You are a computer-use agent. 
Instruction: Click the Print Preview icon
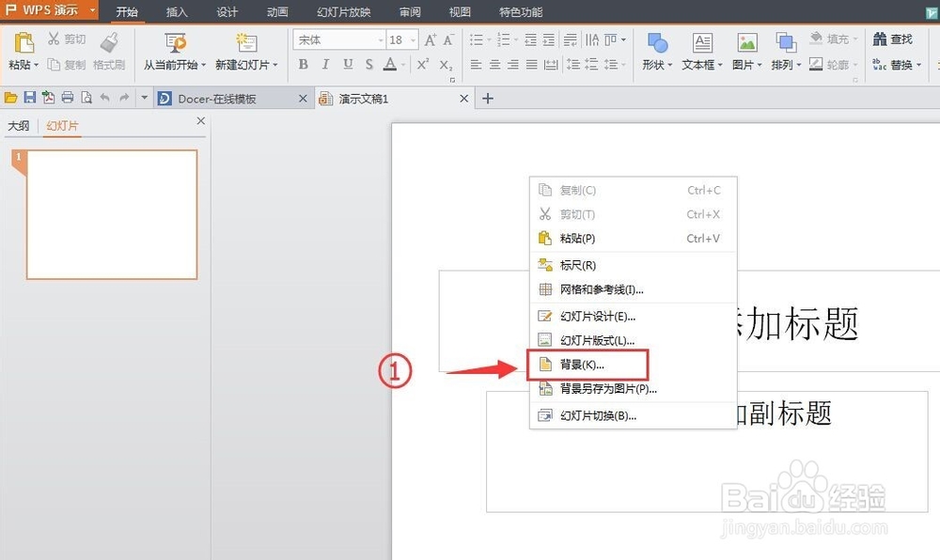click(x=86, y=98)
